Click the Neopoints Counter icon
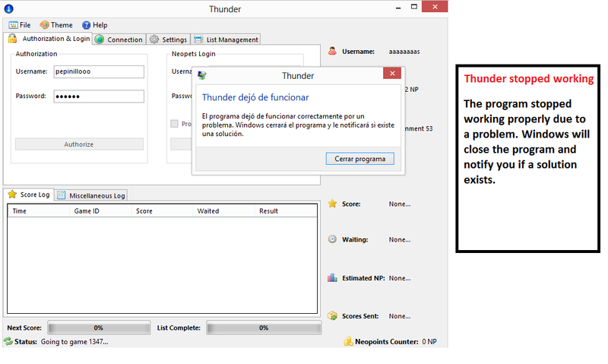The image size is (608, 364). pos(349,342)
